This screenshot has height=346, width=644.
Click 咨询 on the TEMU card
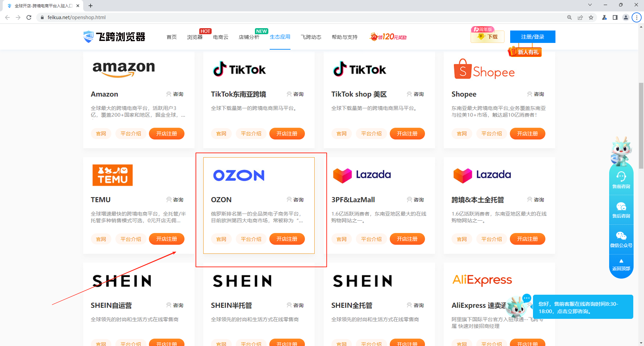point(175,200)
